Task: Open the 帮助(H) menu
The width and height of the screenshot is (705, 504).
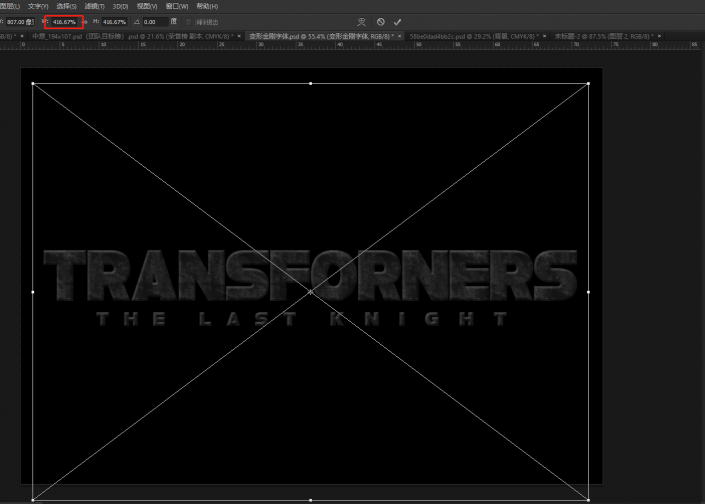Action: [x=207, y=6]
